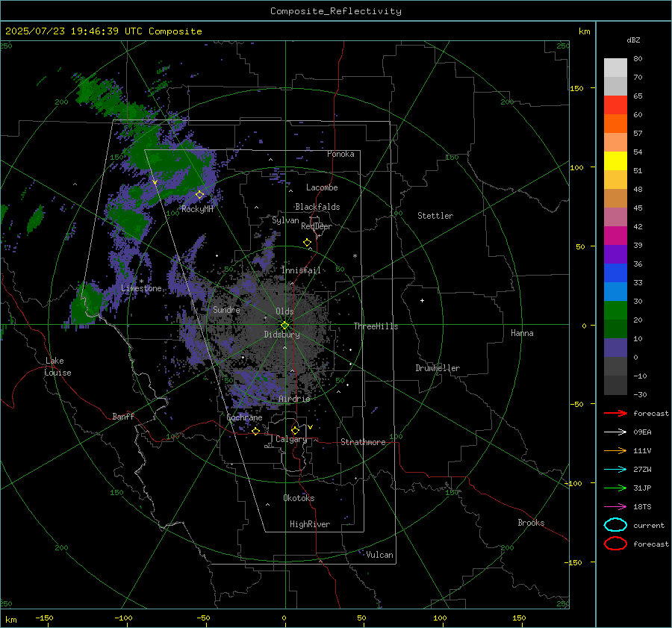The height and width of the screenshot is (628, 672).
Task: Click the yellow diamond marker below RedDeer
Action: tap(308, 243)
